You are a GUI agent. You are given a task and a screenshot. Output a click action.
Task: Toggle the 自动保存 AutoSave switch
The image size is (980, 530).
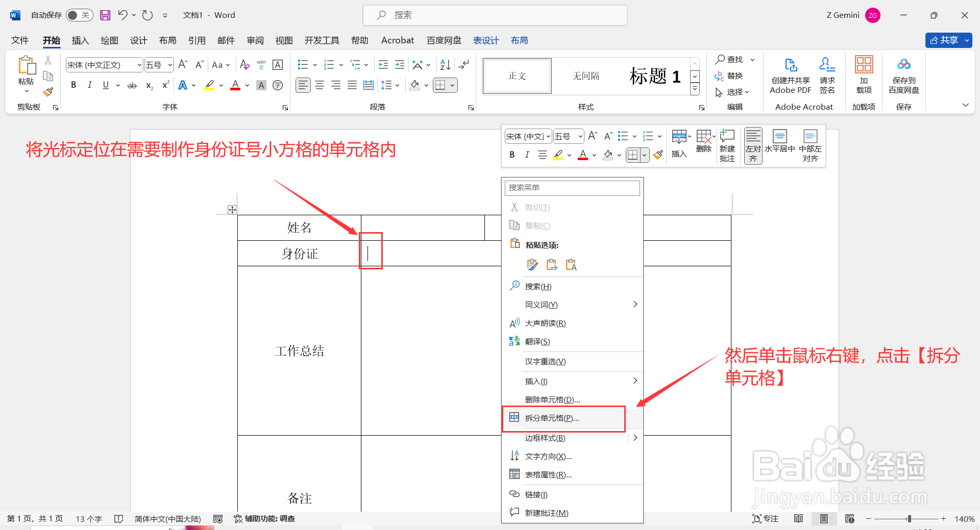(x=79, y=15)
